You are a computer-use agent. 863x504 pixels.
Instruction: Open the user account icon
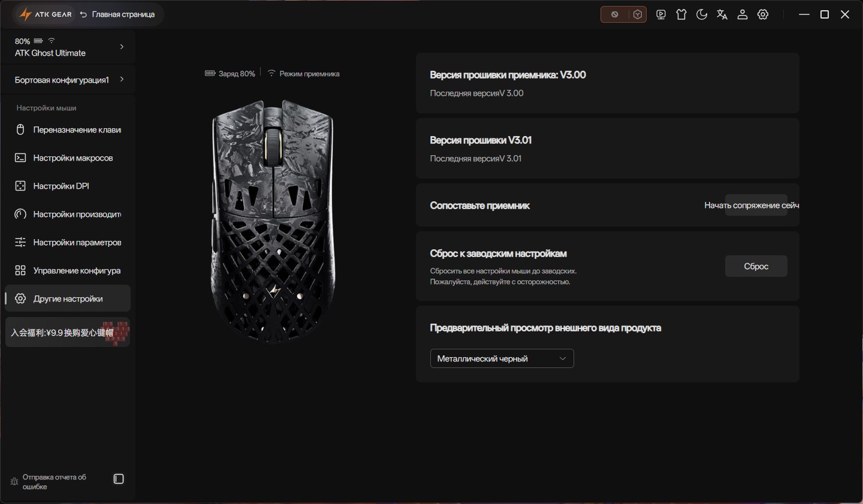point(743,14)
